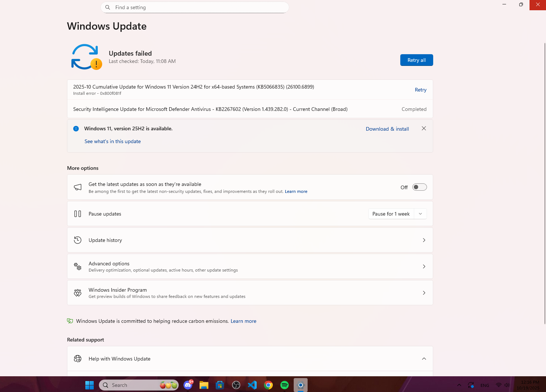Open Visual Studio Code from the taskbar
546x392 pixels.
[252, 385]
